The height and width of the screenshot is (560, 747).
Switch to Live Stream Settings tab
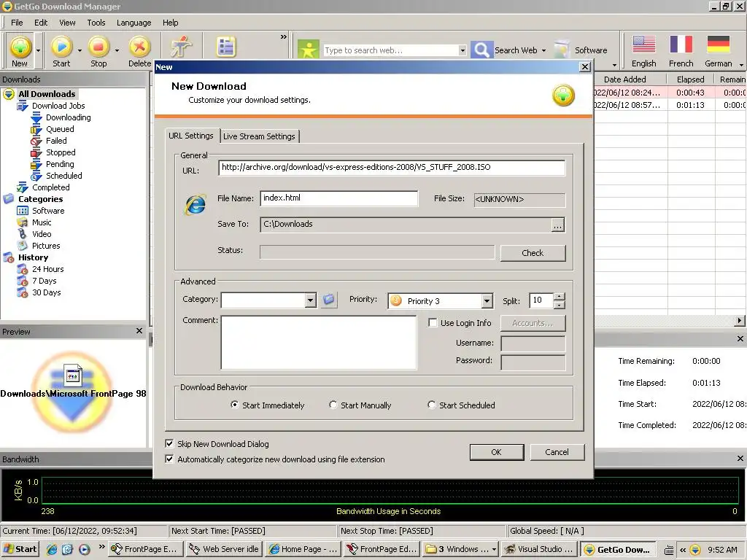[x=259, y=136]
